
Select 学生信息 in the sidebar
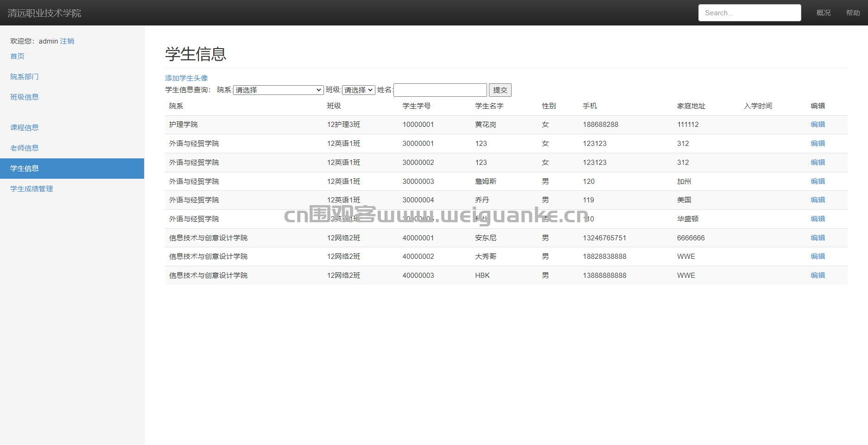tap(72, 169)
